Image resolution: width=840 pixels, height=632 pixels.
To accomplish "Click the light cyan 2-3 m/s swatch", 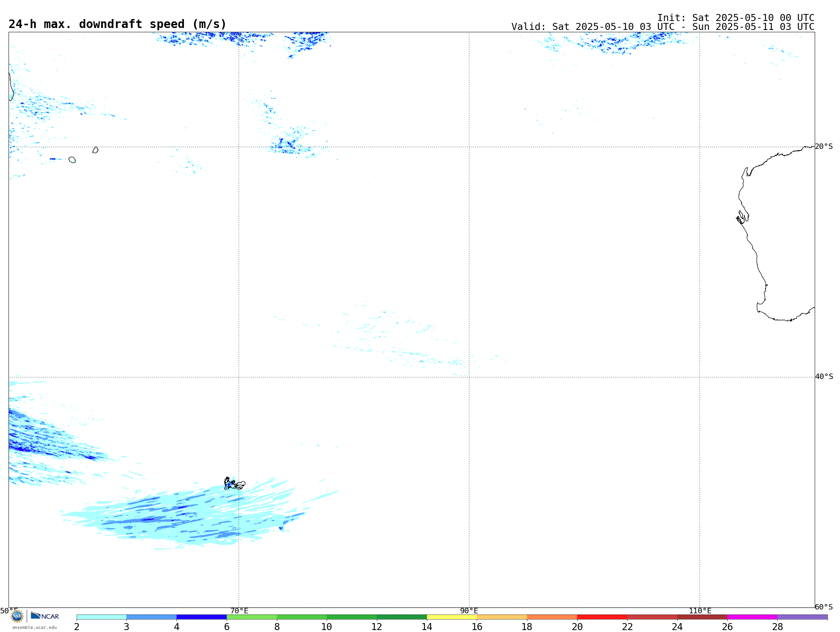I will click(101, 617).
